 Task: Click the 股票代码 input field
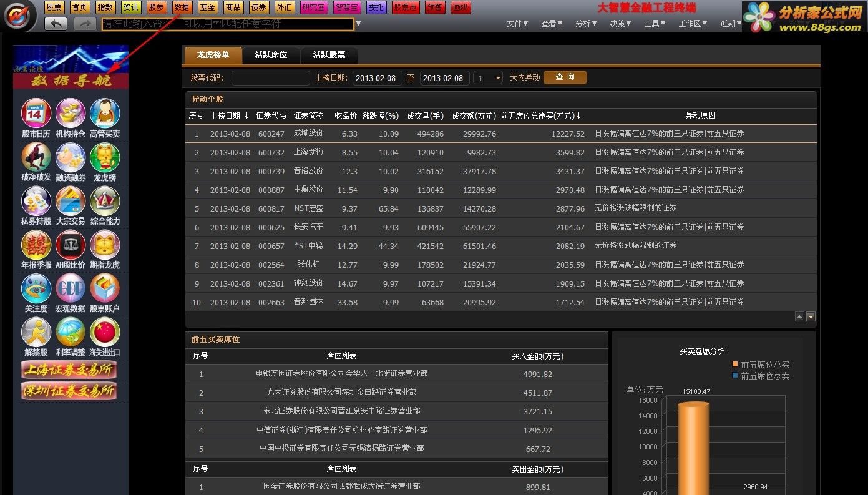[x=270, y=78]
